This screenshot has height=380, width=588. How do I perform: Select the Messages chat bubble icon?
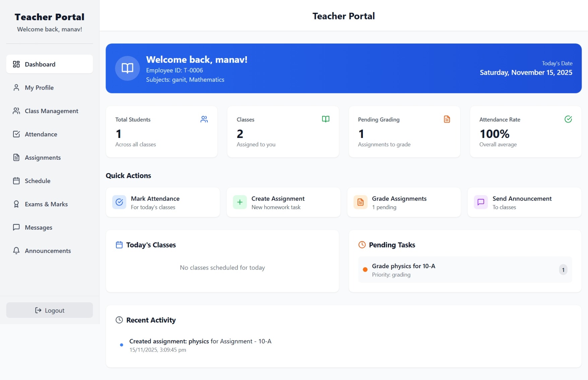click(16, 227)
